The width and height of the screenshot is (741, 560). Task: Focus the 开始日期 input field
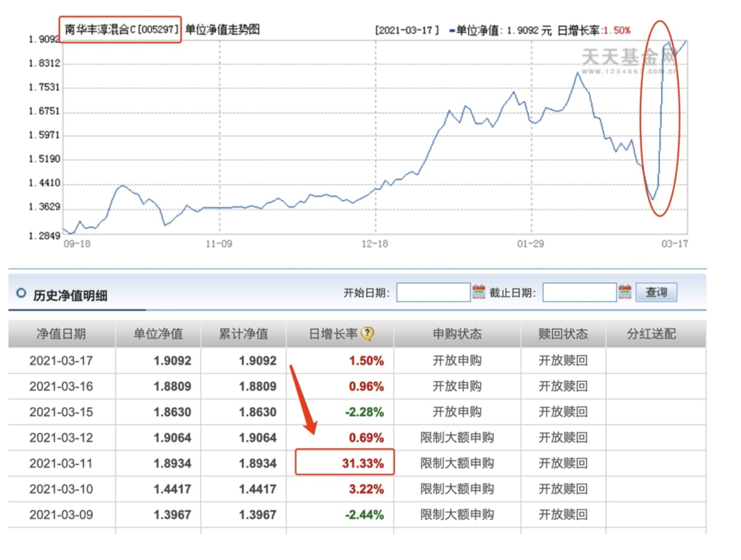(433, 292)
